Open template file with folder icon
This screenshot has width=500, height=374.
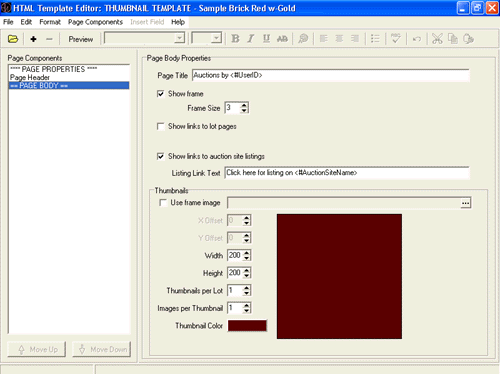pyautogui.click(x=13, y=39)
